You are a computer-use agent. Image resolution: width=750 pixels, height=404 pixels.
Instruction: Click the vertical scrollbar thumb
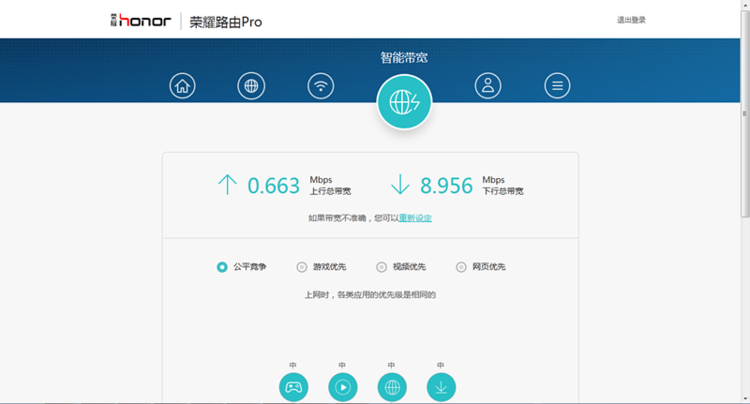pyautogui.click(x=744, y=110)
